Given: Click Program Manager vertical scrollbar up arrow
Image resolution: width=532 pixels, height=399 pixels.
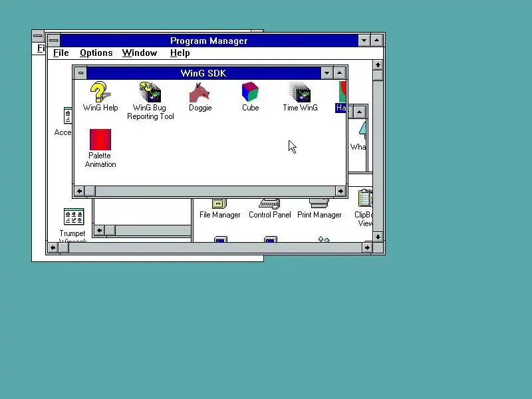Looking at the screenshot, I should [x=378, y=65].
